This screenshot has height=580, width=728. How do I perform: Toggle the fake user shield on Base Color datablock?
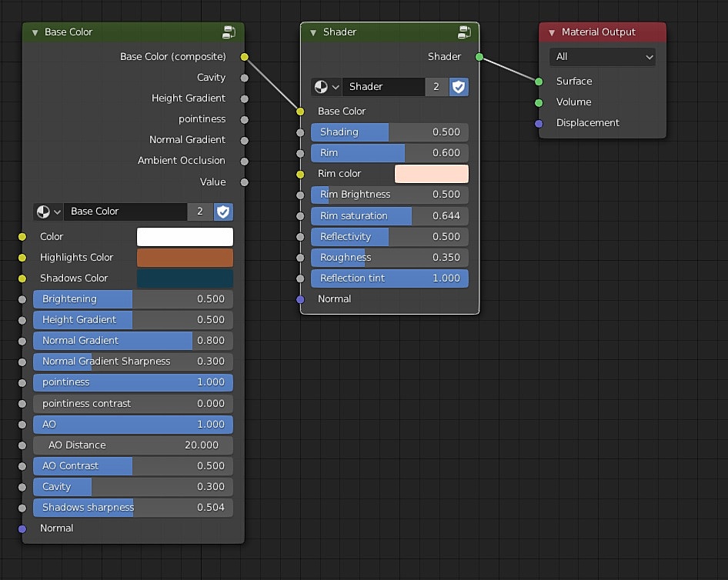point(223,212)
